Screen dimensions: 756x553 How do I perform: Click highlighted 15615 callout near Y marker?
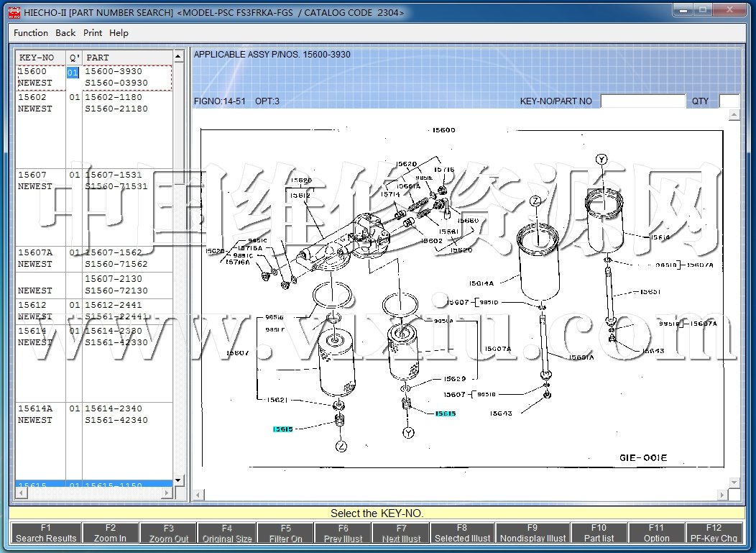pos(445,413)
